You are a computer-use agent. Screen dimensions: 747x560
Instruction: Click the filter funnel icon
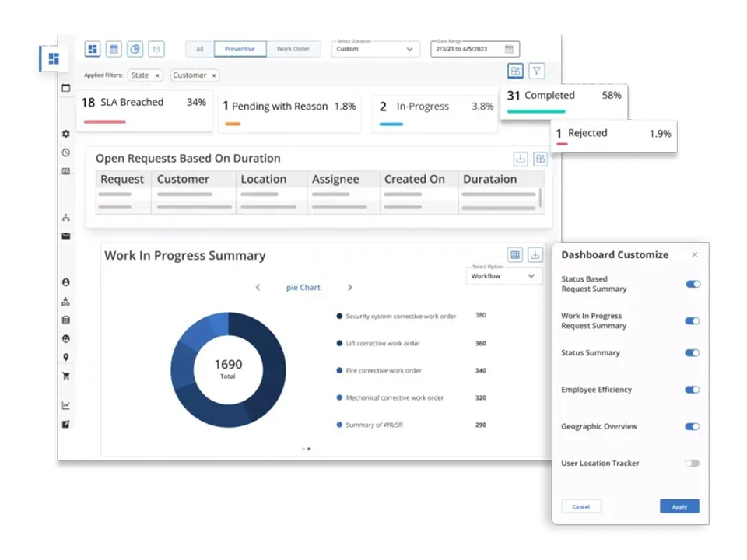click(x=536, y=71)
